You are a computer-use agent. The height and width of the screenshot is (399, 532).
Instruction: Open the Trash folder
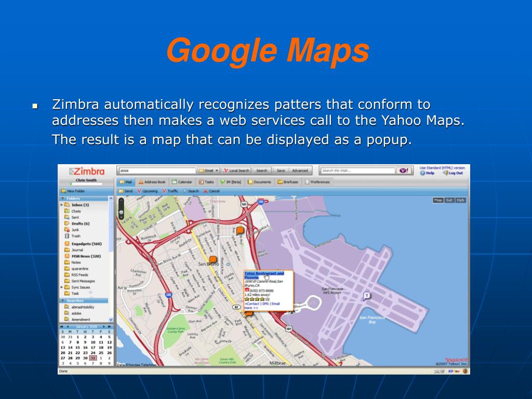[73, 236]
